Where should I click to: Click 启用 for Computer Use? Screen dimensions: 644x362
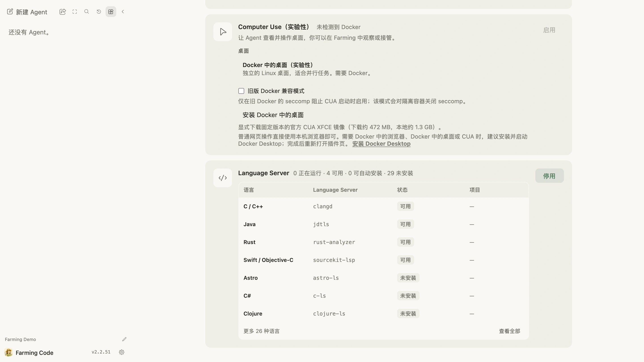pos(549,30)
